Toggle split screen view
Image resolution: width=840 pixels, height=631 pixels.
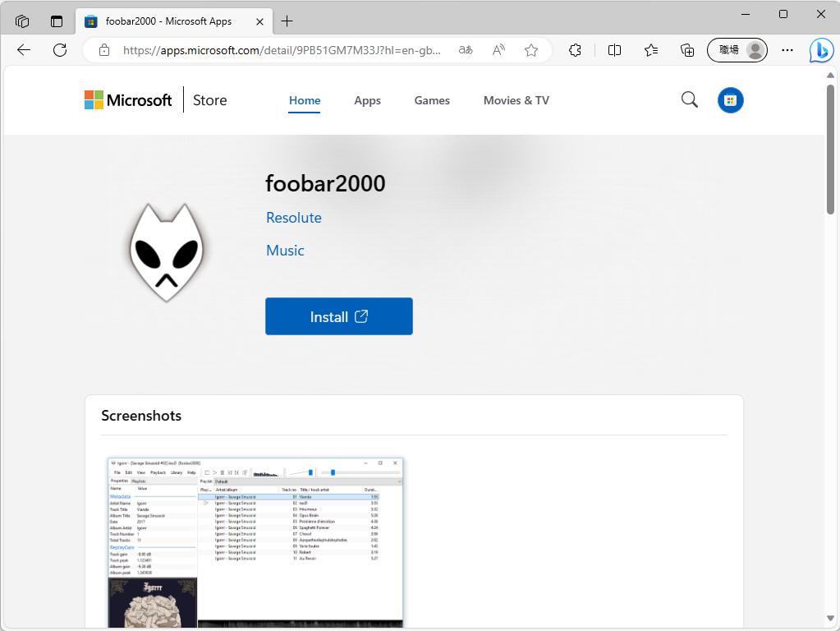pos(614,50)
